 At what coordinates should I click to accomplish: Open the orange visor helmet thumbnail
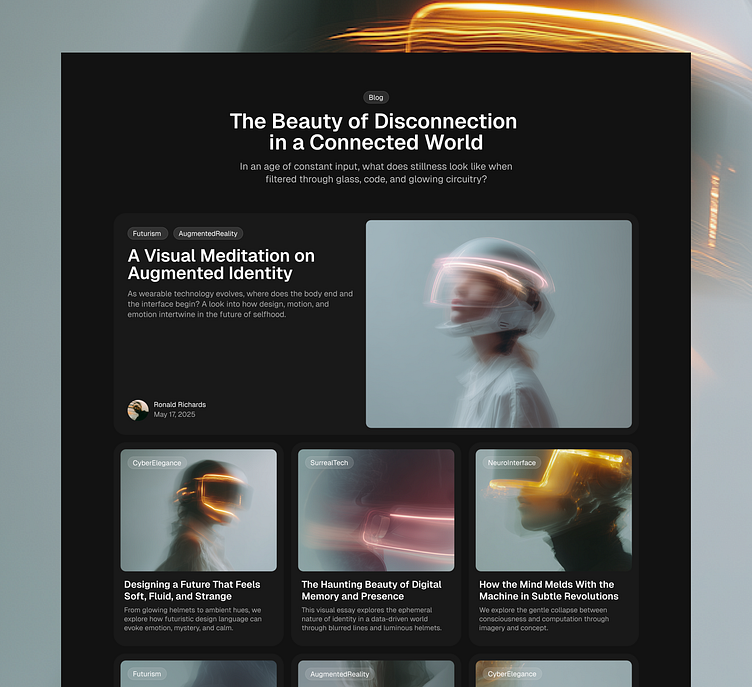click(199, 510)
